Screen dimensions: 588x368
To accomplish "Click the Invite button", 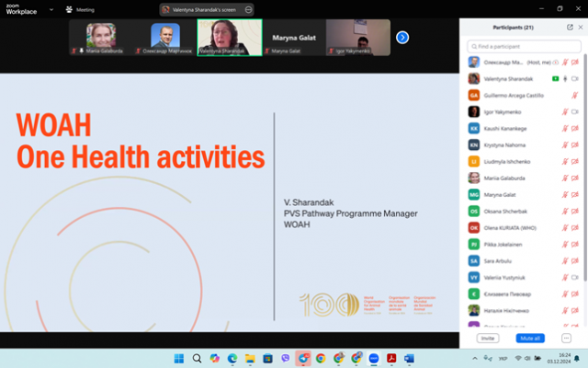I will pyautogui.click(x=488, y=339).
